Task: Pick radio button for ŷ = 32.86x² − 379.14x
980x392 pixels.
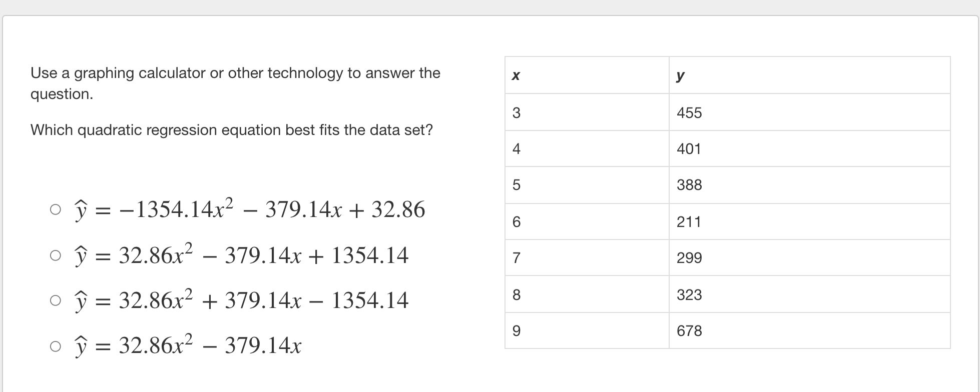Action: 55,346
